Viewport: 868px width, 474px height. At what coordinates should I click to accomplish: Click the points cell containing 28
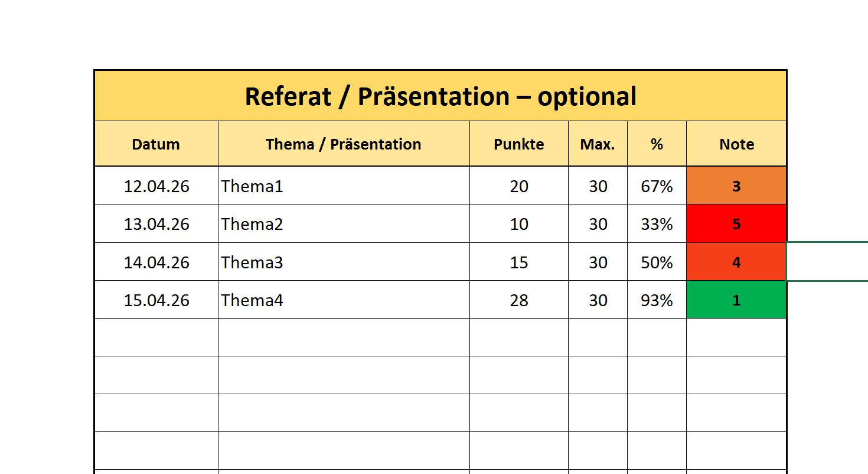[x=519, y=300]
